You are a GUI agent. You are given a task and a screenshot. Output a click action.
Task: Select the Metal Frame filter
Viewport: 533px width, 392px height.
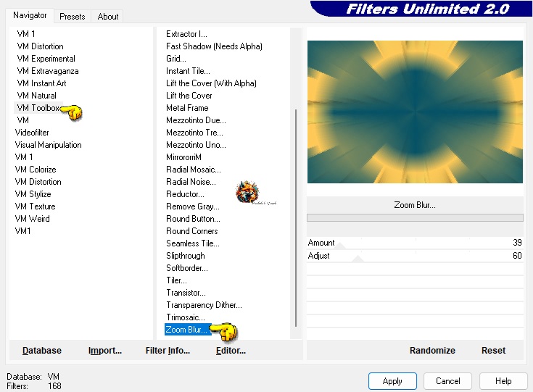pos(187,108)
